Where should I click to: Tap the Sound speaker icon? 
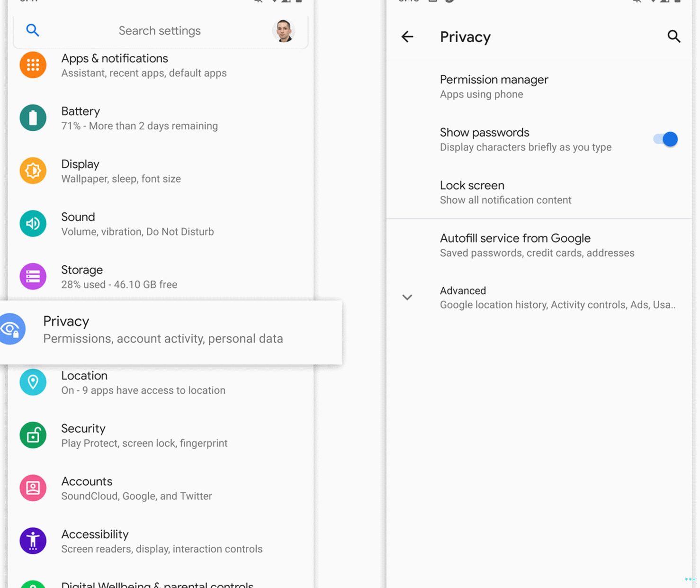tap(33, 224)
